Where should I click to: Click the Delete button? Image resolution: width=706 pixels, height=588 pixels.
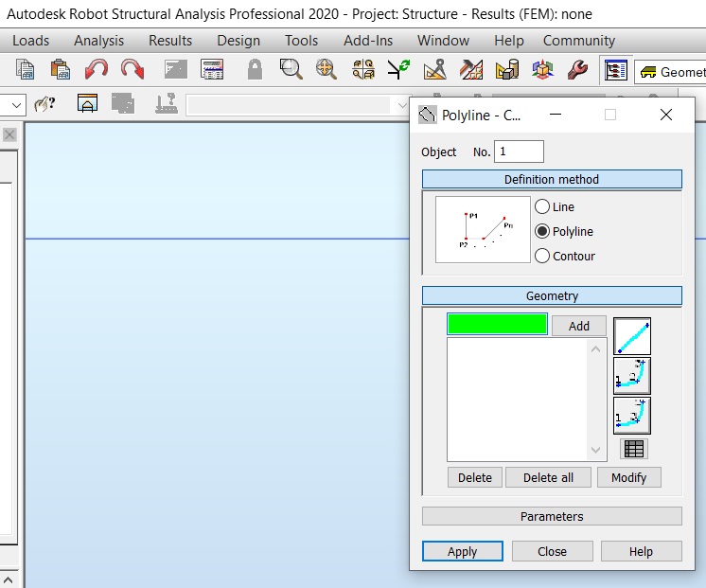point(474,477)
